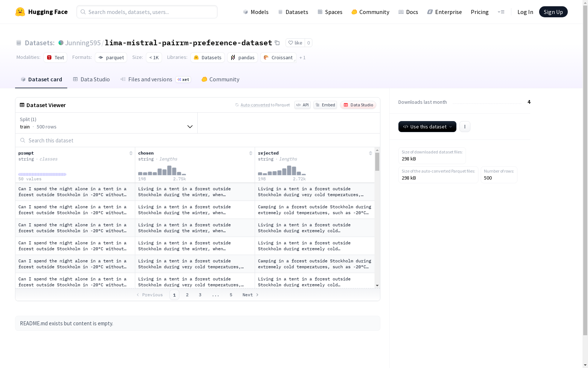Image resolution: width=588 pixels, height=368 pixels.
Task: Open first row's chosen cell
Action: (195, 192)
